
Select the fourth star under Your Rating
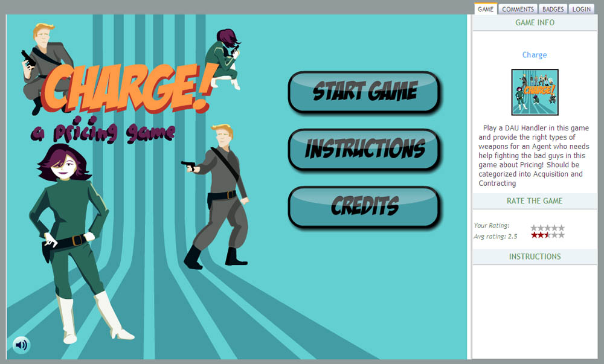pos(554,228)
